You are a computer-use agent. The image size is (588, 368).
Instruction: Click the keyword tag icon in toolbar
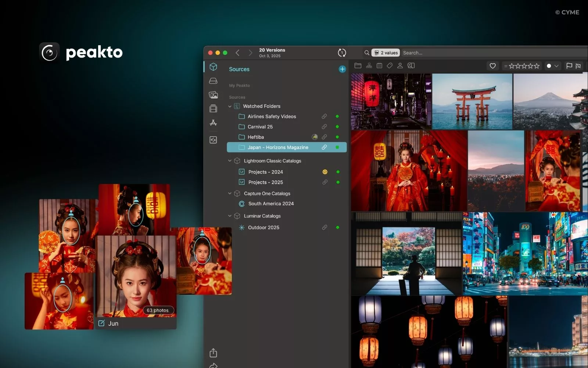point(390,66)
